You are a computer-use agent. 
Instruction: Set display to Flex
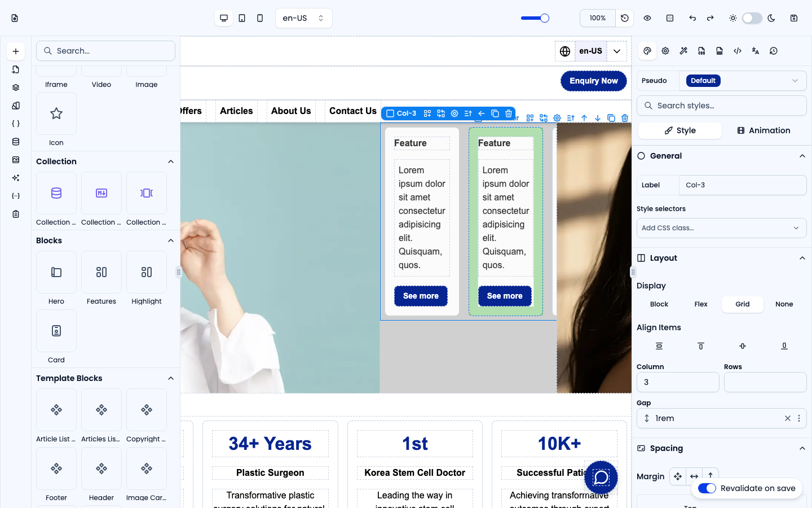click(x=701, y=304)
